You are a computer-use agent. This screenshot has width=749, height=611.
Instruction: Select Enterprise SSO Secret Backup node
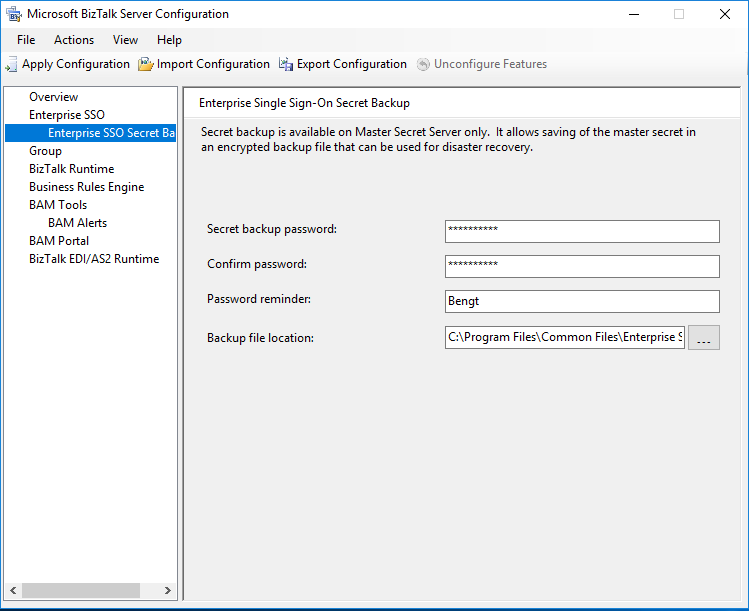pos(90,133)
